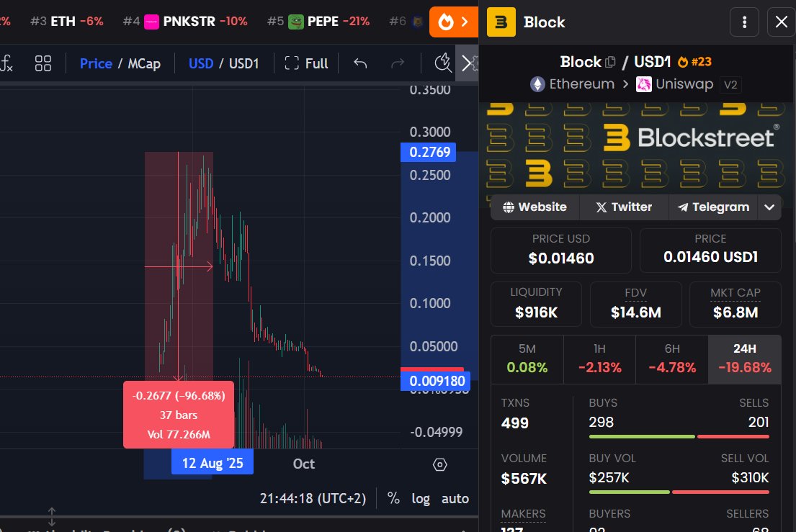Open the three-dot options menu
Viewport: 796px width, 532px height.
point(744,22)
